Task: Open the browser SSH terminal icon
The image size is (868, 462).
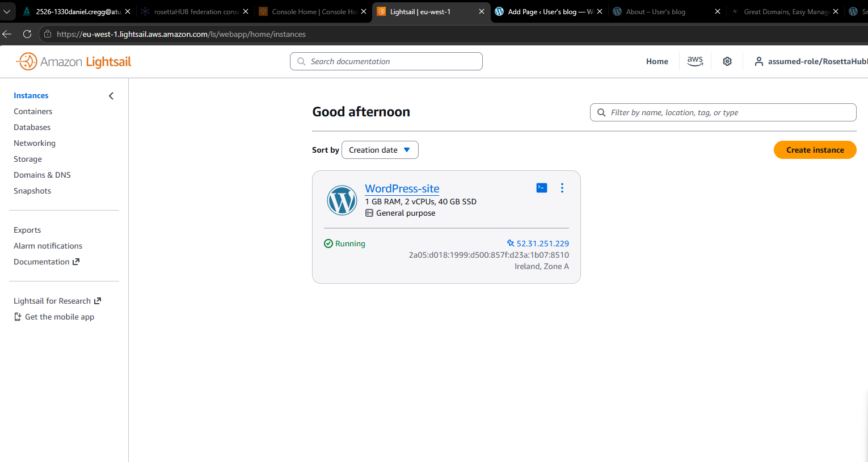Action: 542,188
